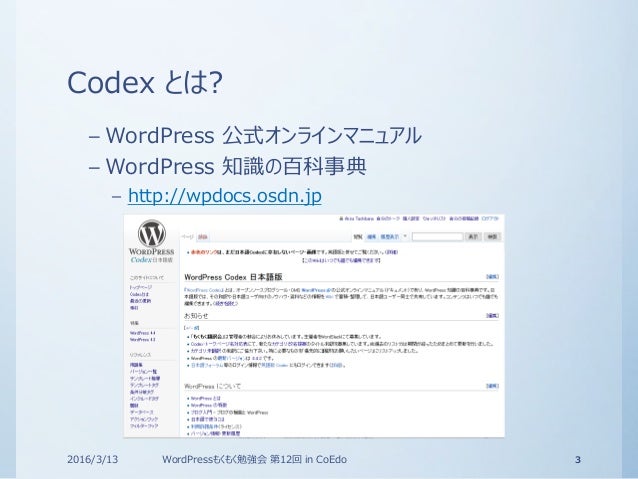Screen dimensions: 638x479
Task: Open the http://wpdocs.osdn.jp link
Action: coord(225,196)
